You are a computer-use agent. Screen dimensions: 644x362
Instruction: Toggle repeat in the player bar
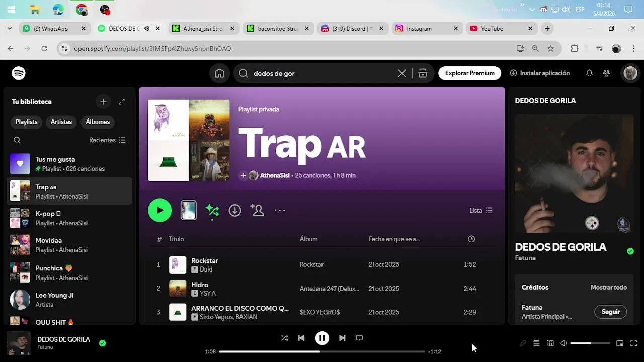coord(359,338)
